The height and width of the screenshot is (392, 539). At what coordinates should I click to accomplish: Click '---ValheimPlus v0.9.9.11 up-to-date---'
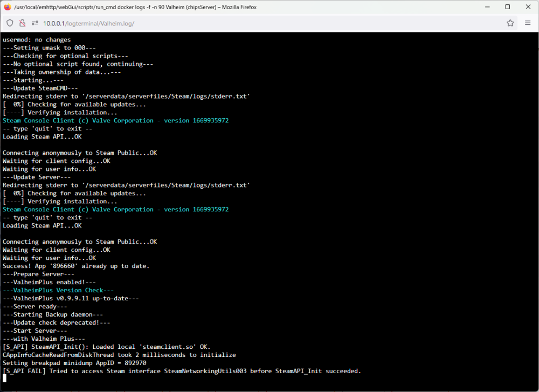(71, 299)
